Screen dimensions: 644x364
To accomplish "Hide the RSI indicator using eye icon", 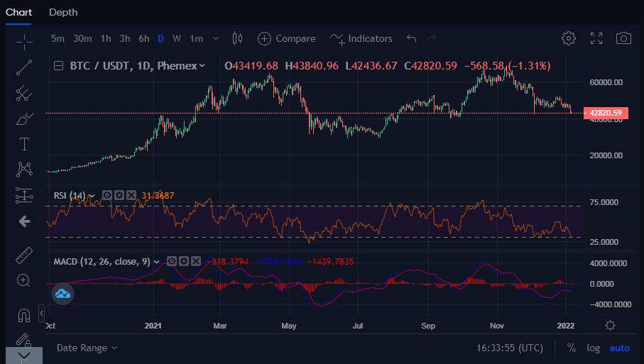I will (x=107, y=195).
